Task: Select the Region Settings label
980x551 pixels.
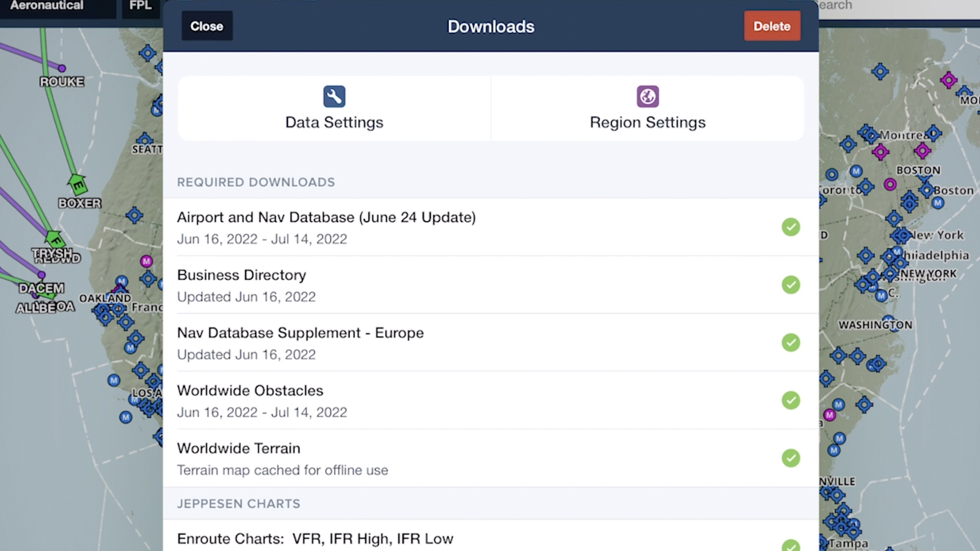Action: coord(648,123)
